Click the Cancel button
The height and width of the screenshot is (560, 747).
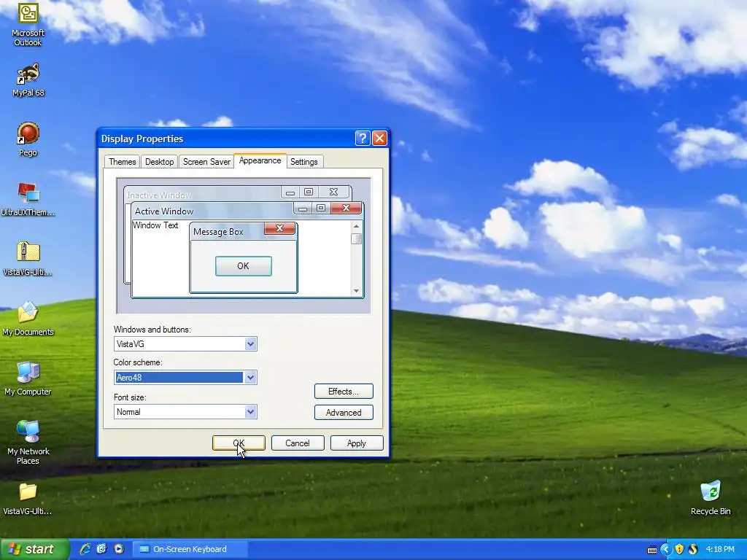point(298,443)
